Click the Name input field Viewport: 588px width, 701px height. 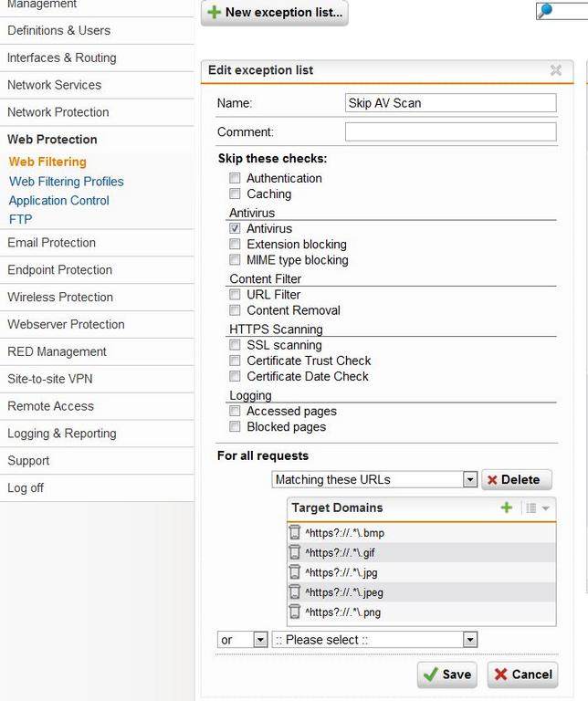[451, 103]
